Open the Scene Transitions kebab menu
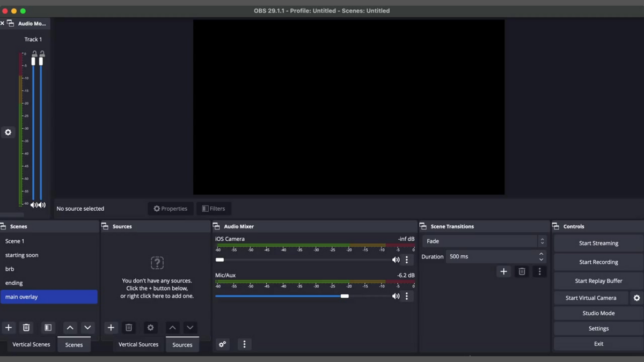Screen dimensions: 644x362 [539, 271]
